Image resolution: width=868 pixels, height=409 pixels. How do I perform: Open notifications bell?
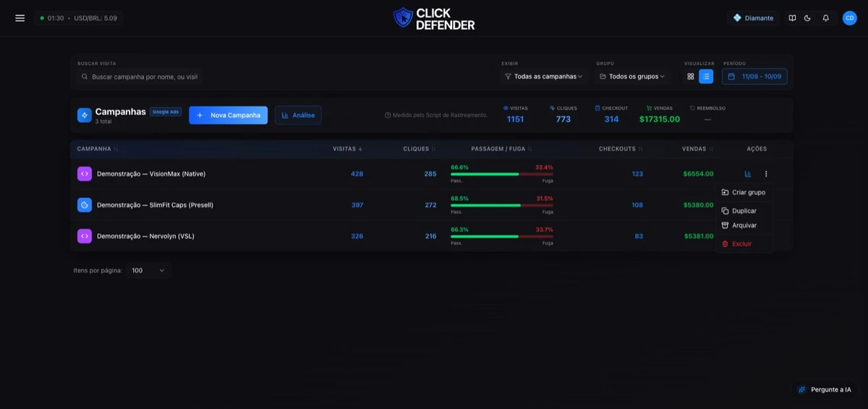point(825,18)
